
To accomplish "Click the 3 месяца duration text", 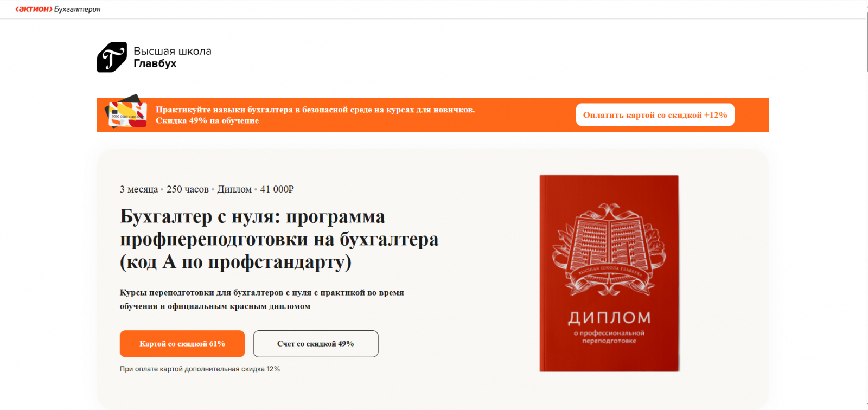I will click(x=139, y=189).
